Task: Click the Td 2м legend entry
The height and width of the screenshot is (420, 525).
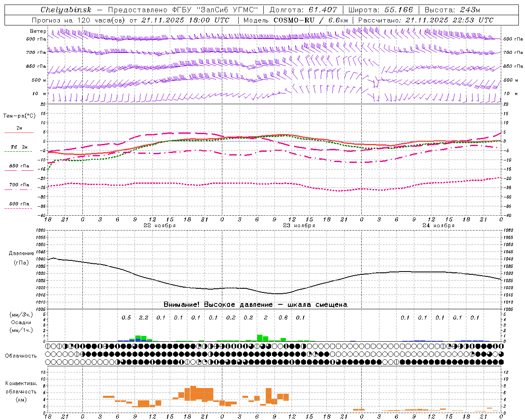Action: (19, 147)
